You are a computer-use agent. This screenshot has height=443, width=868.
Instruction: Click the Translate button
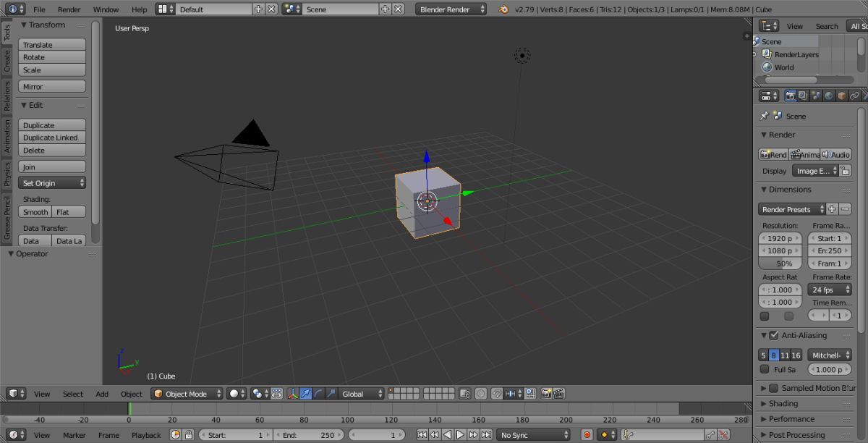52,45
